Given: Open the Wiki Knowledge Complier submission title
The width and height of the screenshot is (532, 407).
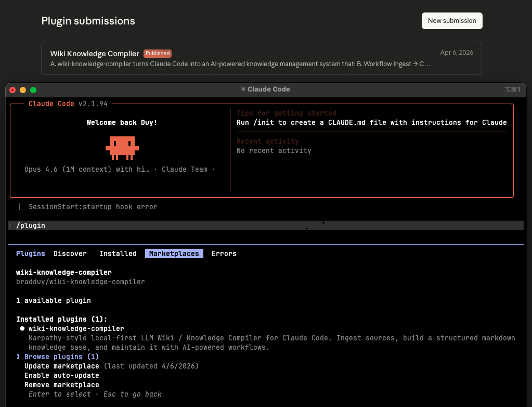Looking at the screenshot, I should pos(95,54).
